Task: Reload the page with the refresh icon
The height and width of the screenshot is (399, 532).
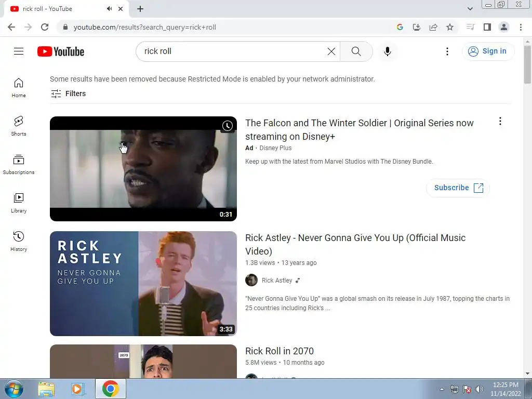Action: coord(45,27)
